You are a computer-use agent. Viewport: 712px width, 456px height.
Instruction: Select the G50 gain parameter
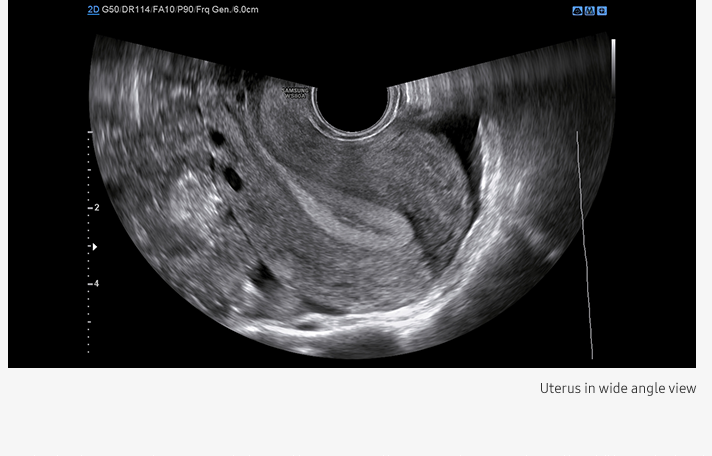click(x=111, y=10)
